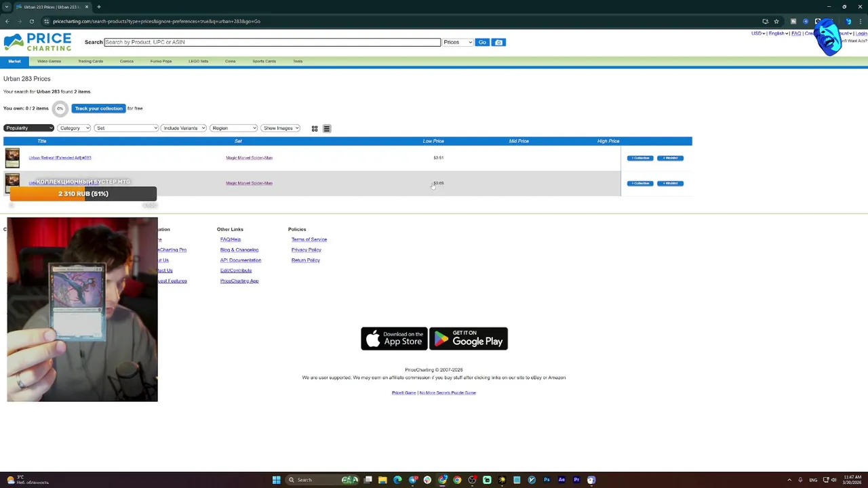Open the Trading Cards menu
The width and height of the screenshot is (868, 488).
(90, 61)
